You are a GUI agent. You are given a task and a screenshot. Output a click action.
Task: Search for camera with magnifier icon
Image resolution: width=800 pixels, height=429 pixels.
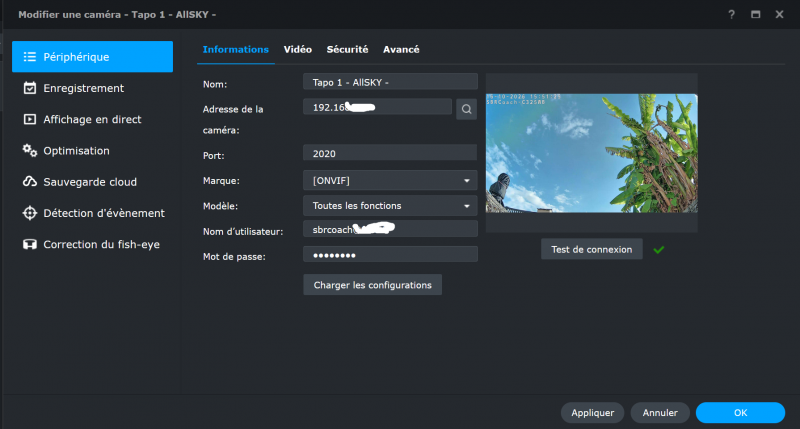click(x=466, y=109)
